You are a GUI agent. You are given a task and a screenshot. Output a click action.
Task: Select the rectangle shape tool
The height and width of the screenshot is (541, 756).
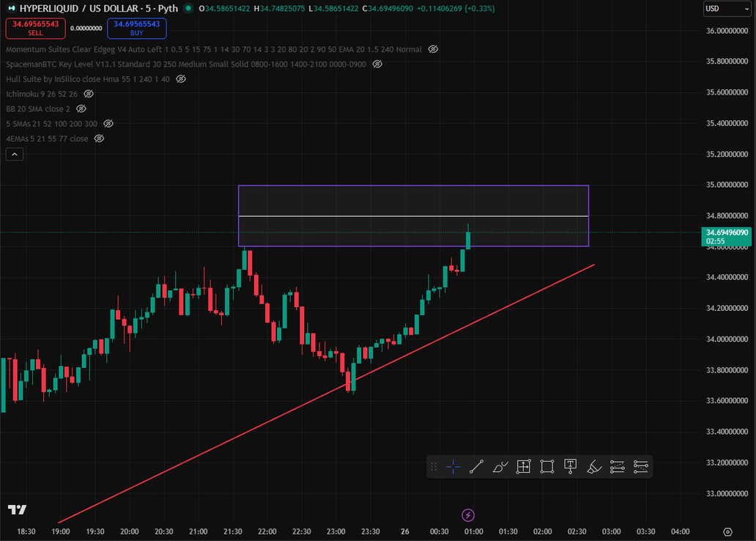pyautogui.click(x=547, y=466)
